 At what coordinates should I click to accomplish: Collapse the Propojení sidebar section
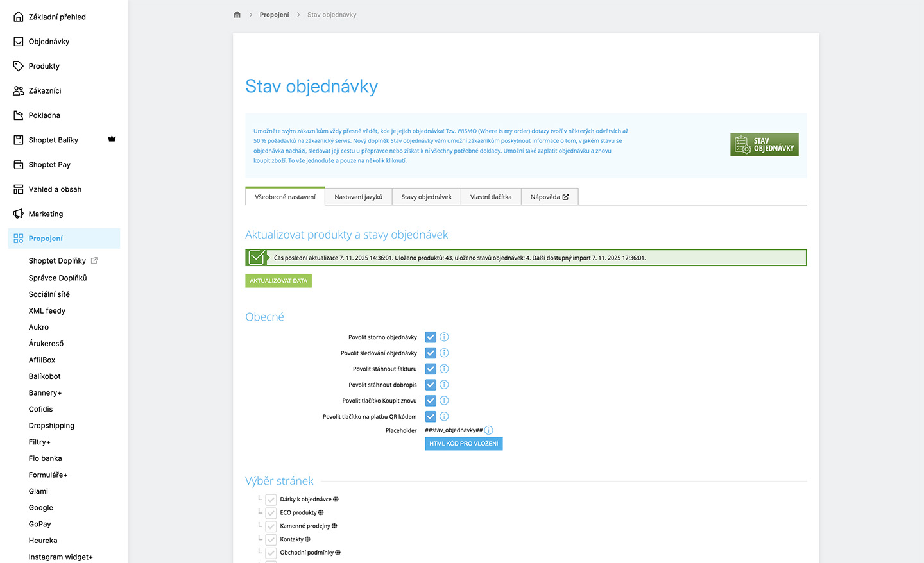46,239
